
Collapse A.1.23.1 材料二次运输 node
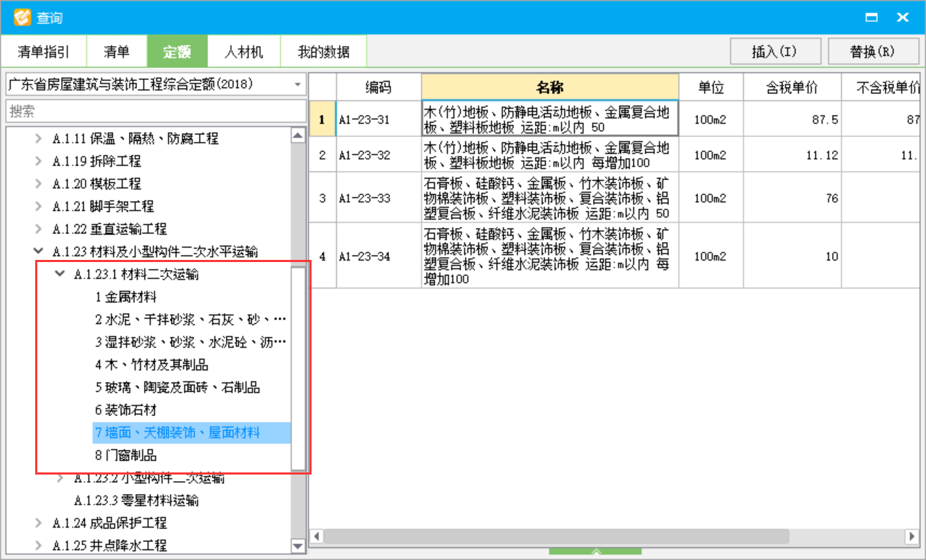[x=60, y=274]
